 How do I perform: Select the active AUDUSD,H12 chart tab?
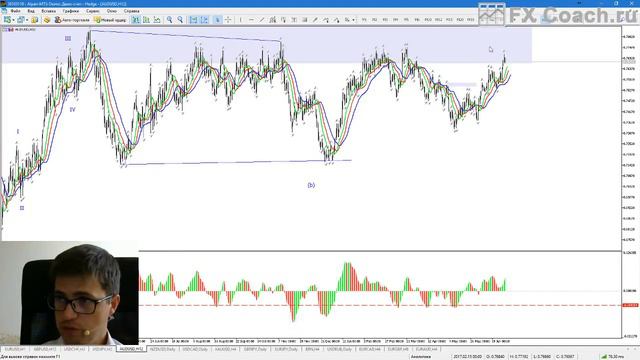131,349
